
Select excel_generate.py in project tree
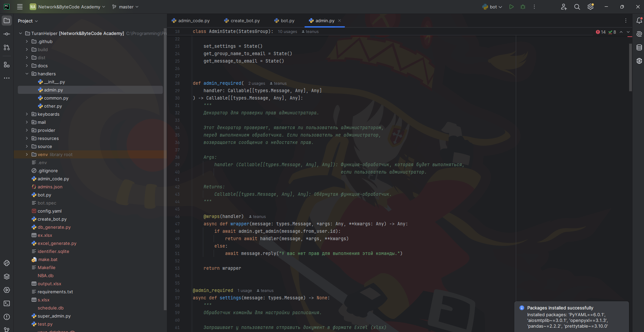pyautogui.click(x=57, y=243)
